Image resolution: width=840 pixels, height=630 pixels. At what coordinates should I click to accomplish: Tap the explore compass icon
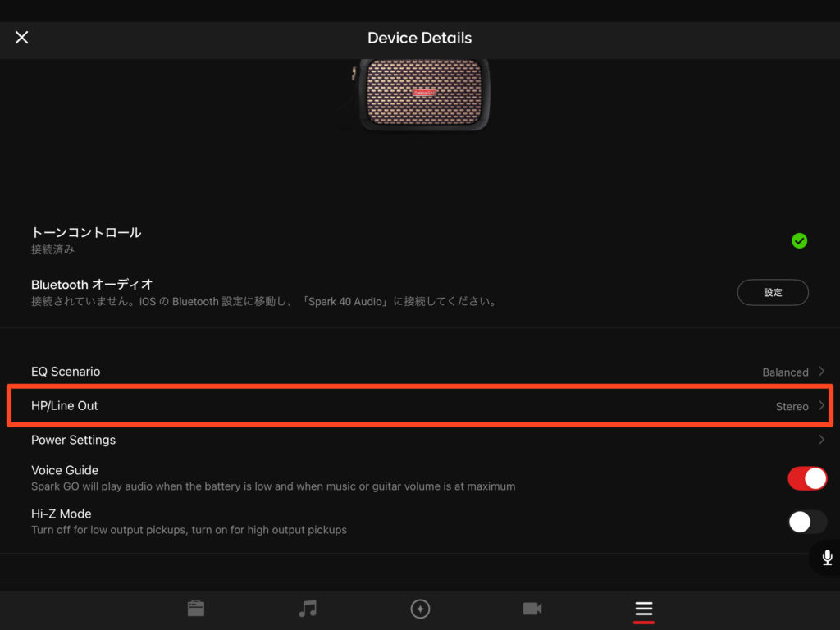420,609
